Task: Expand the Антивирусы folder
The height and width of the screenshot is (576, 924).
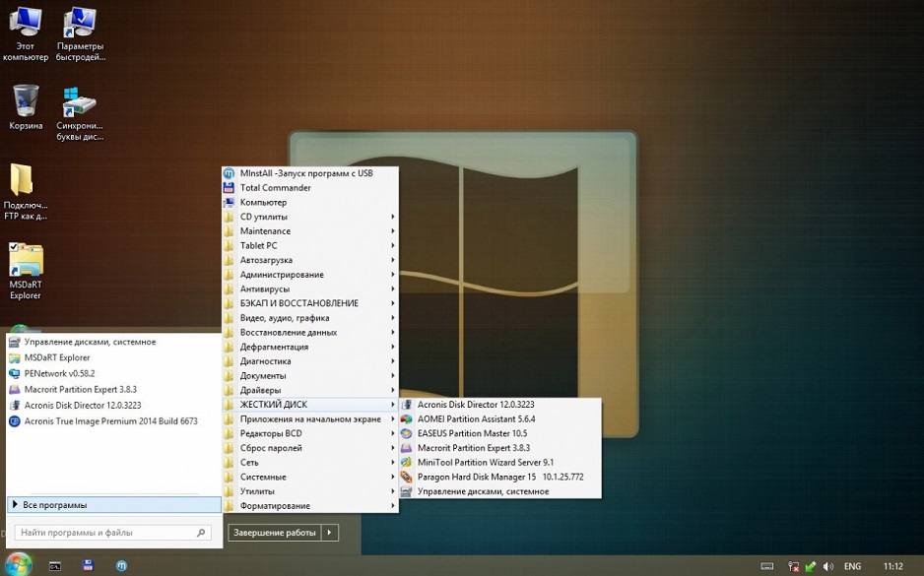Action: (x=310, y=288)
